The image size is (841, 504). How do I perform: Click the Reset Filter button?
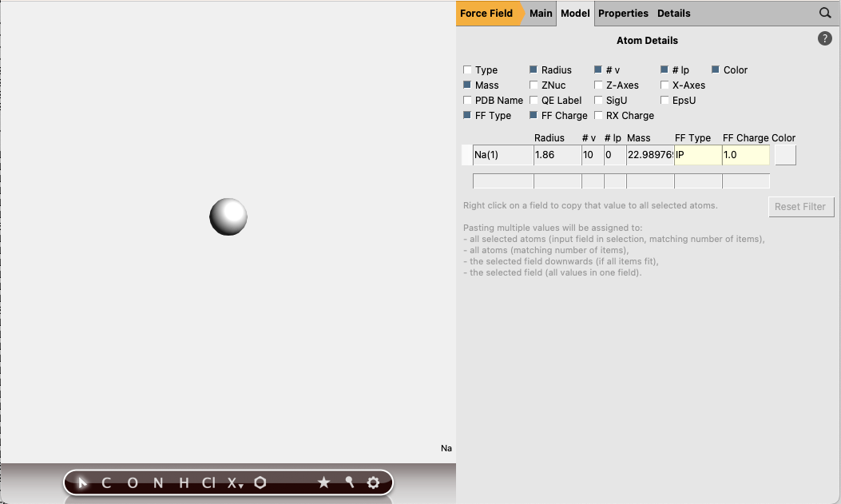tap(801, 206)
